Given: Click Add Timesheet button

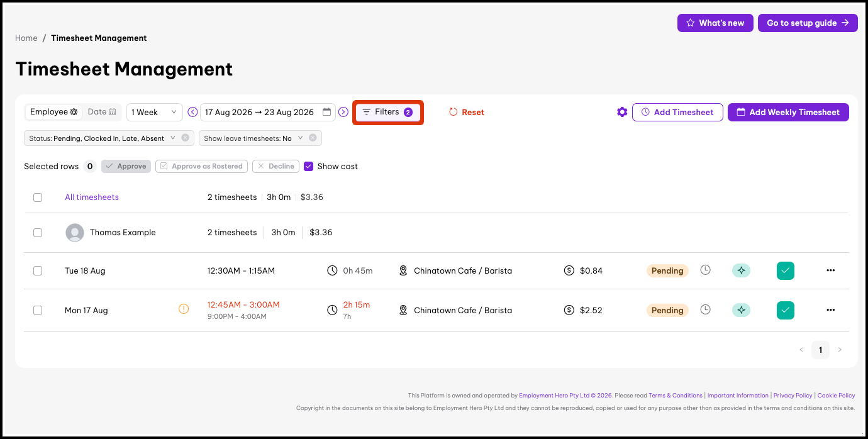Looking at the screenshot, I should coord(677,112).
